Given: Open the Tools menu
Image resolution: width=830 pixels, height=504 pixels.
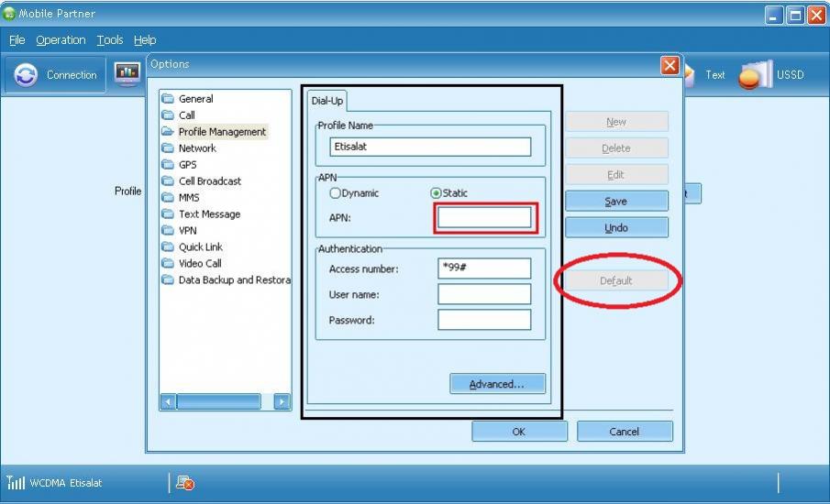Looking at the screenshot, I should click(x=109, y=40).
